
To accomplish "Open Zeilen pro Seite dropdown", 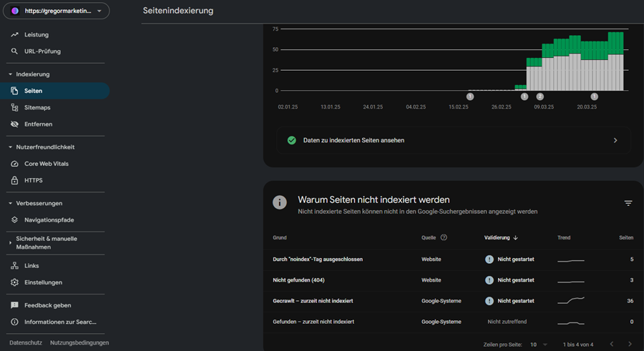I will 538,345.
